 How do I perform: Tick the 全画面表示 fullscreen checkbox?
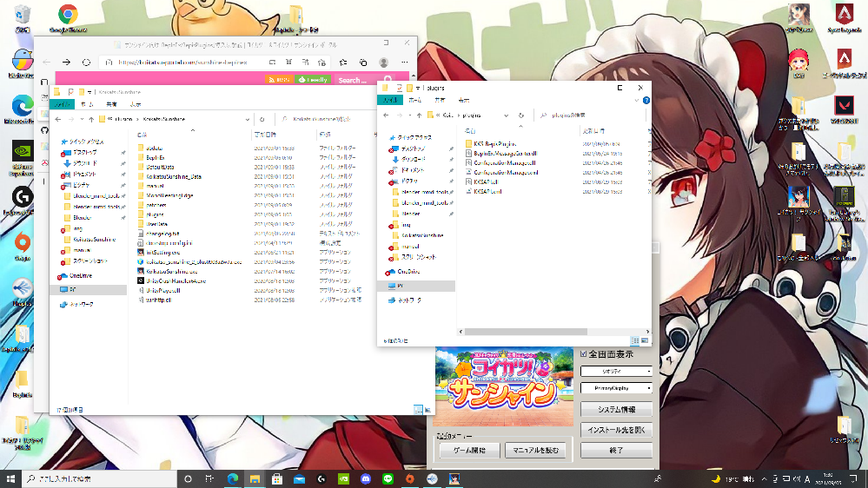click(584, 353)
